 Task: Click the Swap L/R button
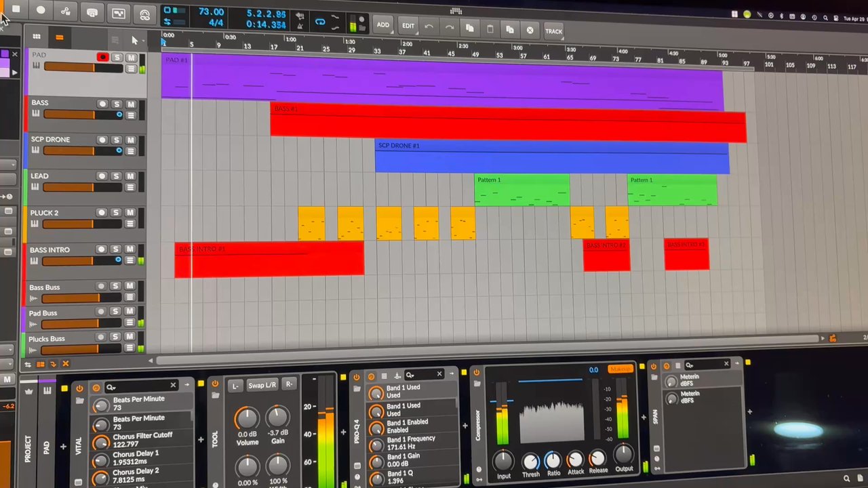(262, 385)
